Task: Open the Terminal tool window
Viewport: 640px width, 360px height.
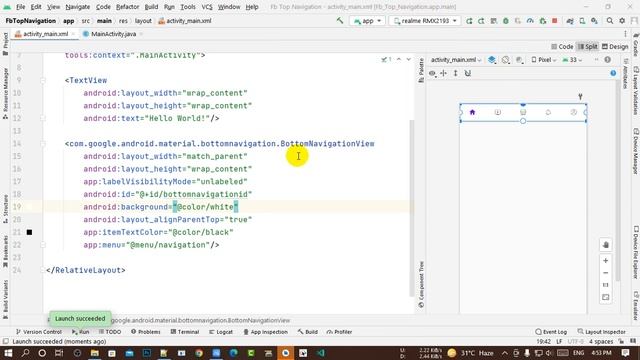Action: coord(184,332)
